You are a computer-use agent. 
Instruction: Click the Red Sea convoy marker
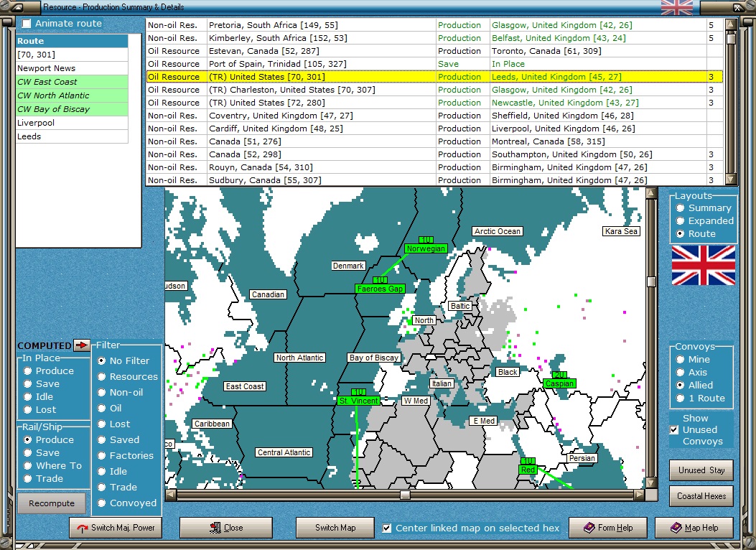click(x=528, y=469)
